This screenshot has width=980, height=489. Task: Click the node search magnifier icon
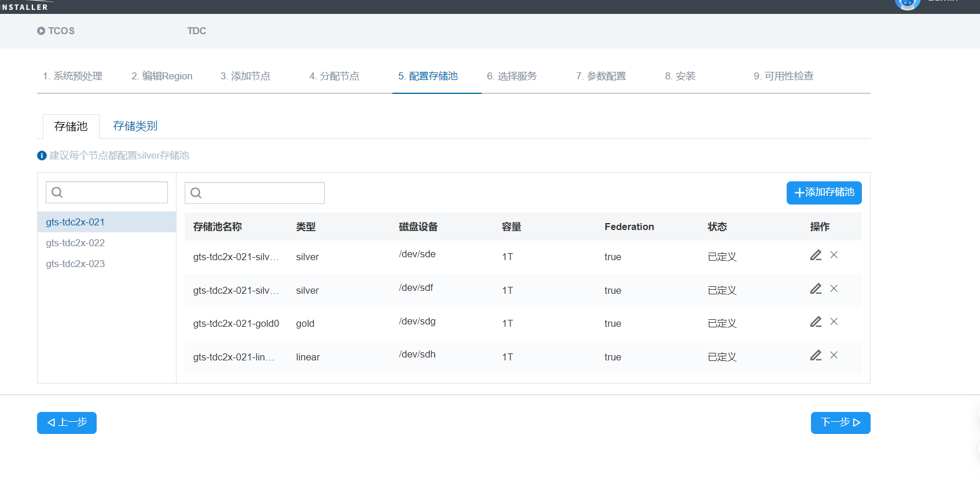point(57,192)
